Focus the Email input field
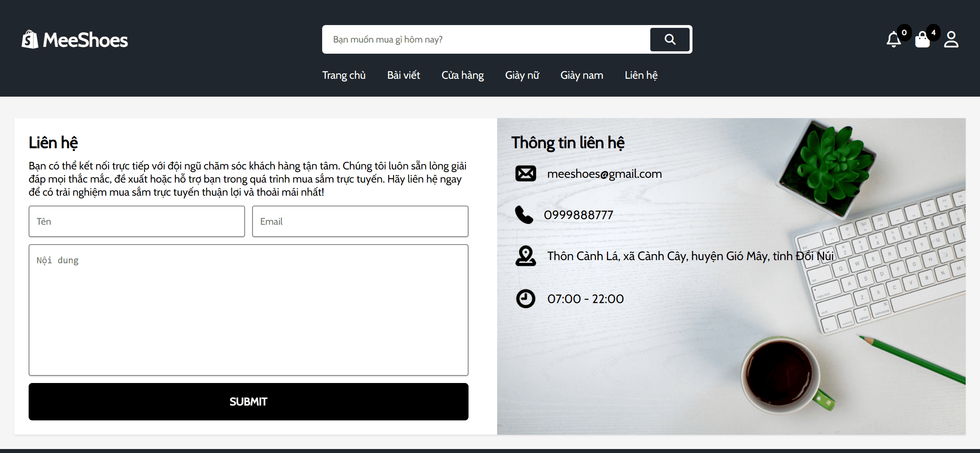980x453 pixels. click(360, 221)
